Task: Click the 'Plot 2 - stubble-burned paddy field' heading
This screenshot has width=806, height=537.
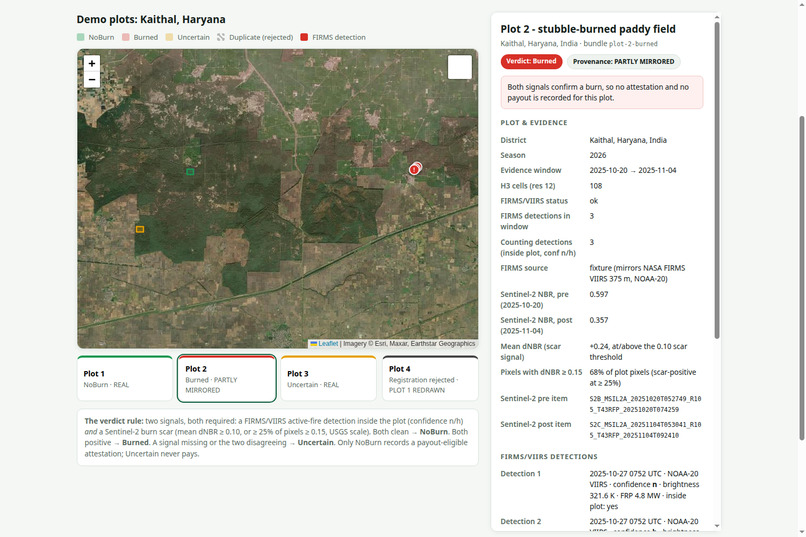Action: click(x=588, y=29)
